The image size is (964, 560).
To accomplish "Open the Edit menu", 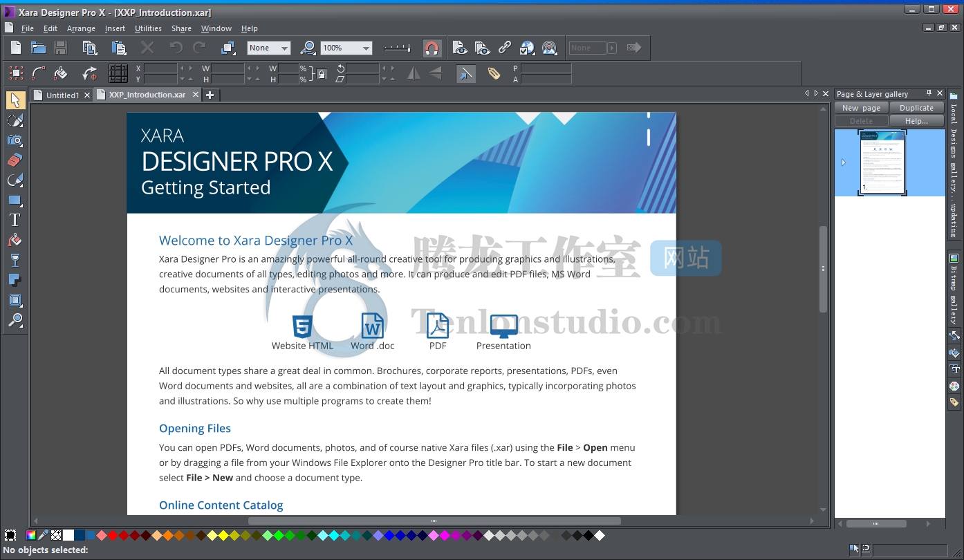I will tap(50, 28).
